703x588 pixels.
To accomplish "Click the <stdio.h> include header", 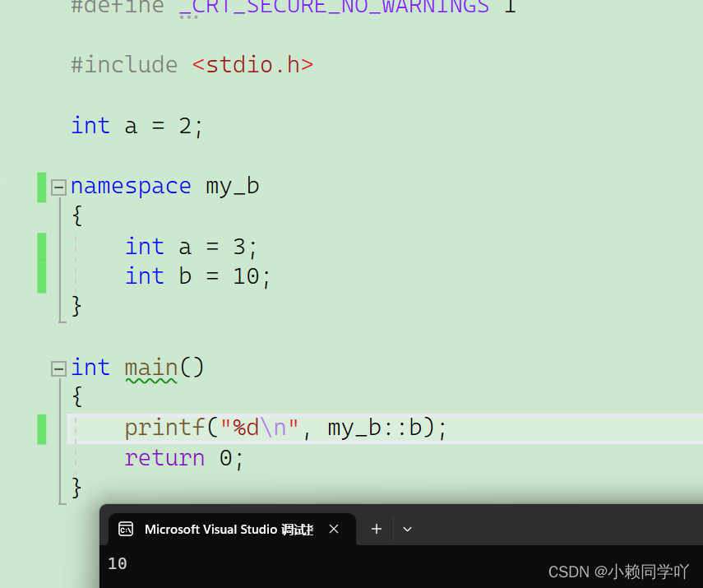I will (253, 65).
